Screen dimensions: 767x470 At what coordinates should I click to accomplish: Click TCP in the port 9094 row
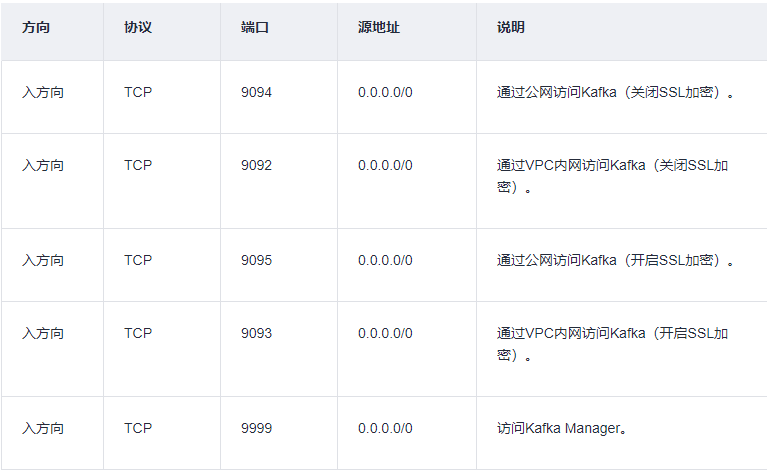click(x=138, y=92)
